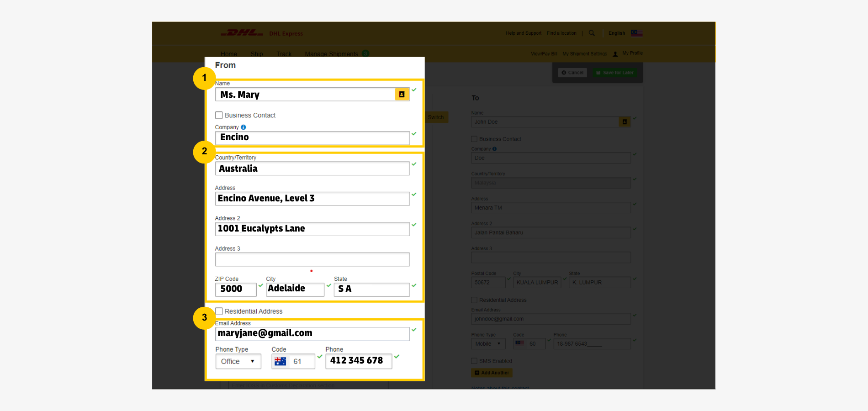Click To City field containing KUALA LUMPUR

tap(537, 282)
